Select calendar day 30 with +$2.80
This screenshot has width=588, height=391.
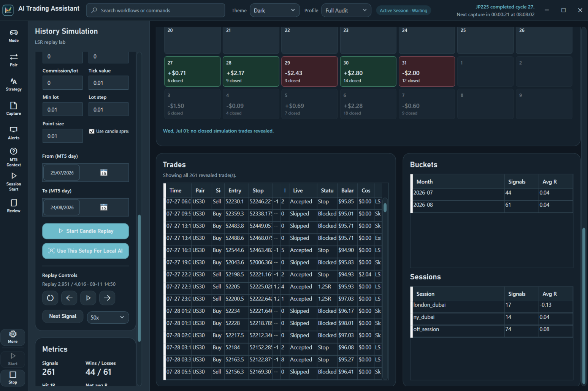[x=368, y=71]
